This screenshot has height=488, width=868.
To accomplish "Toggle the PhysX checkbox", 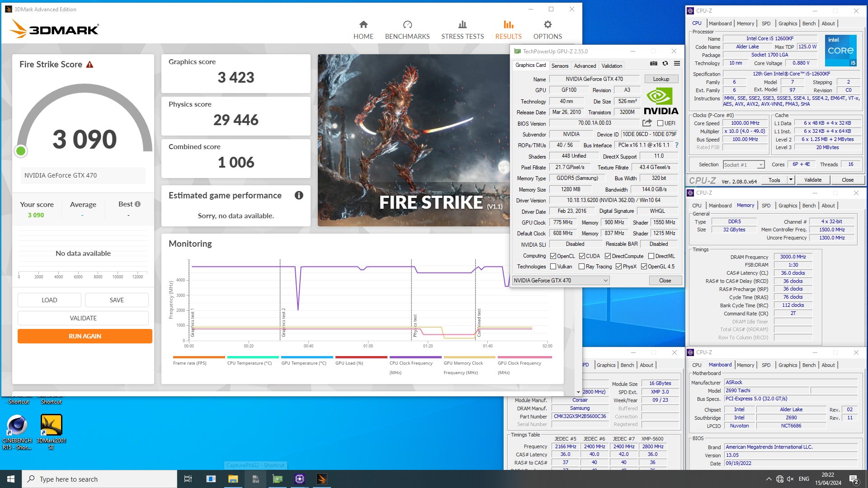I will (618, 267).
